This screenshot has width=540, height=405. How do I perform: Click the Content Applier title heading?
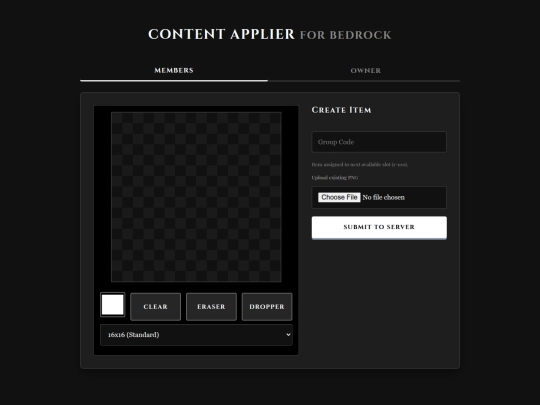pos(270,34)
